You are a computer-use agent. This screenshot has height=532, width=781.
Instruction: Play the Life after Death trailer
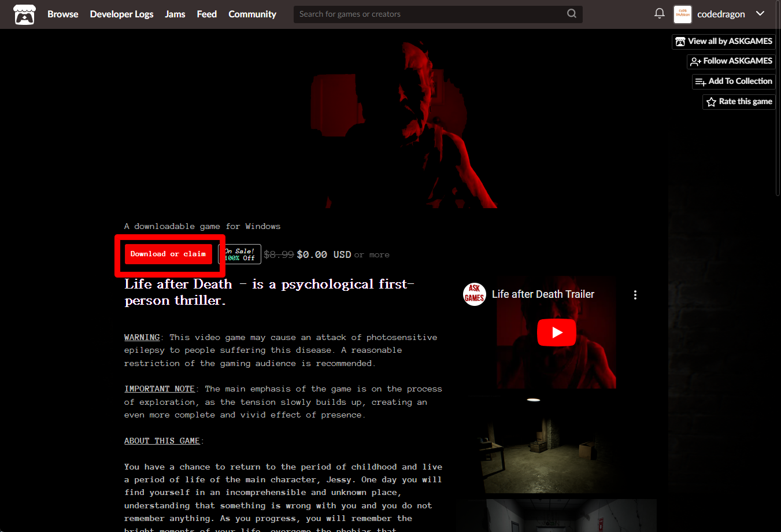pyautogui.click(x=557, y=332)
